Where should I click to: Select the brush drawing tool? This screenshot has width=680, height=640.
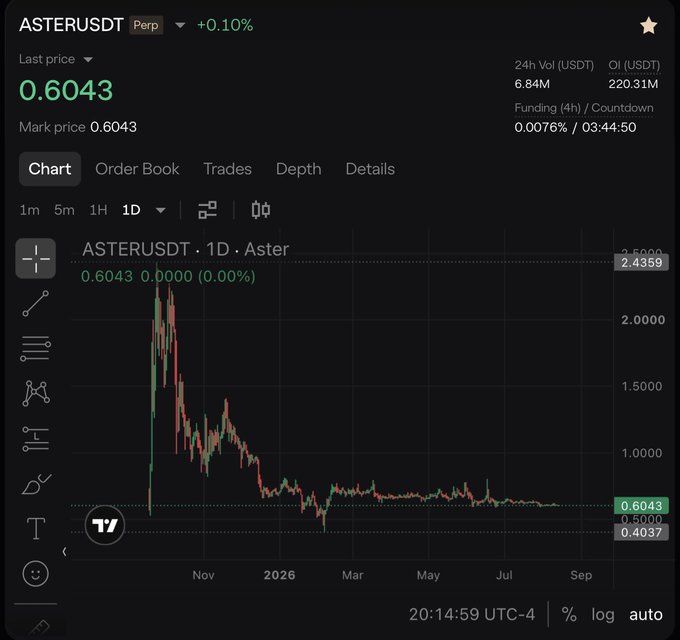(36, 484)
